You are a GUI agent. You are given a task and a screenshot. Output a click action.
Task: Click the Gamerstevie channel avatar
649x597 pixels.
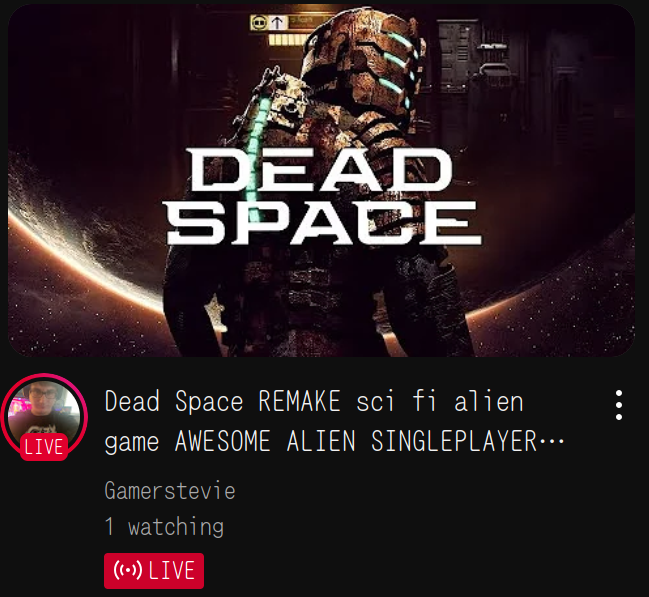tap(44, 416)
